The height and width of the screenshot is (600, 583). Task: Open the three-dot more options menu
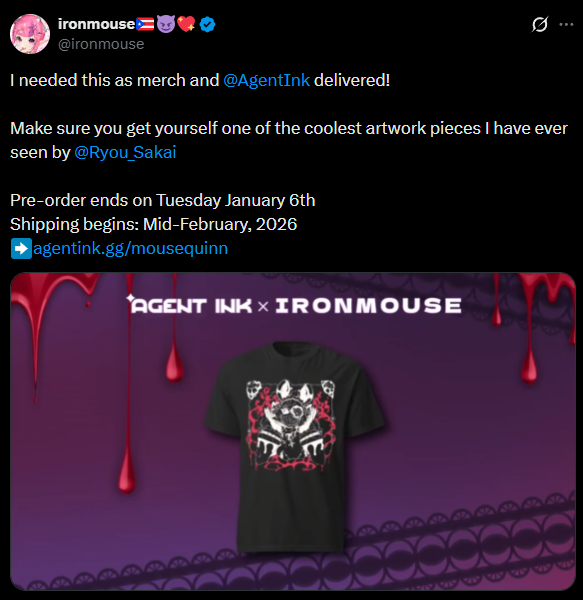click(566, 24)
